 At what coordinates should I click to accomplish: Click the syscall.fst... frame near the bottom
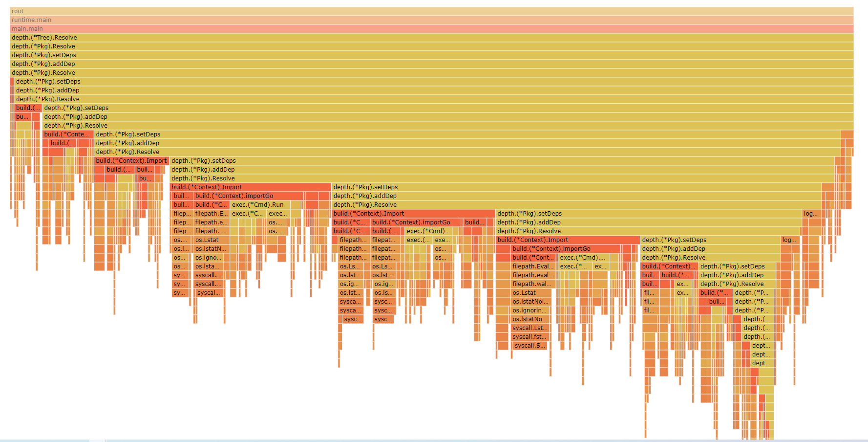[x=529, y=336]
